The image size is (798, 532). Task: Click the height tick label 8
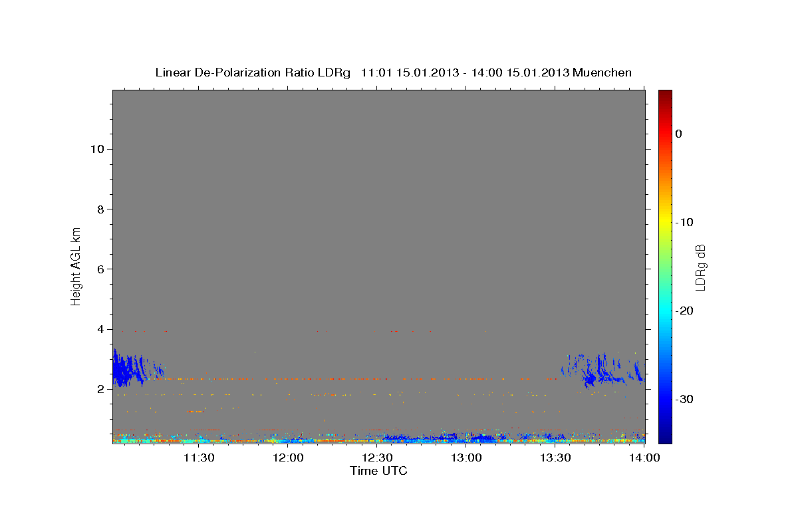coord(100,209)
